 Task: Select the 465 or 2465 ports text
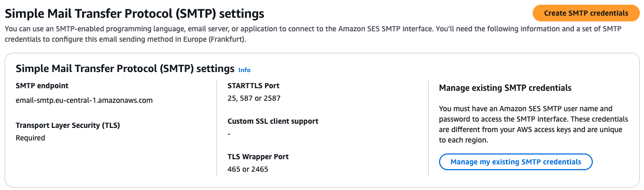click(248, 169)
